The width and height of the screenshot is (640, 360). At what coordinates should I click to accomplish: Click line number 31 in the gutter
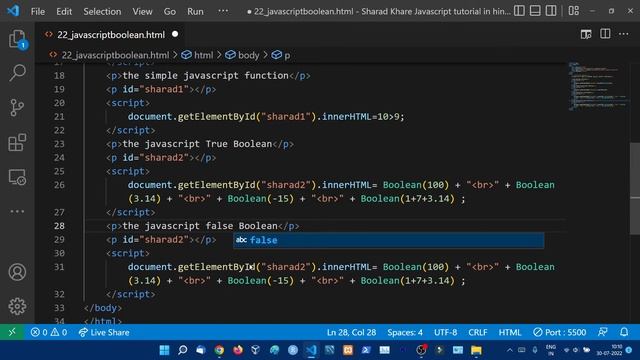[59, 267]
